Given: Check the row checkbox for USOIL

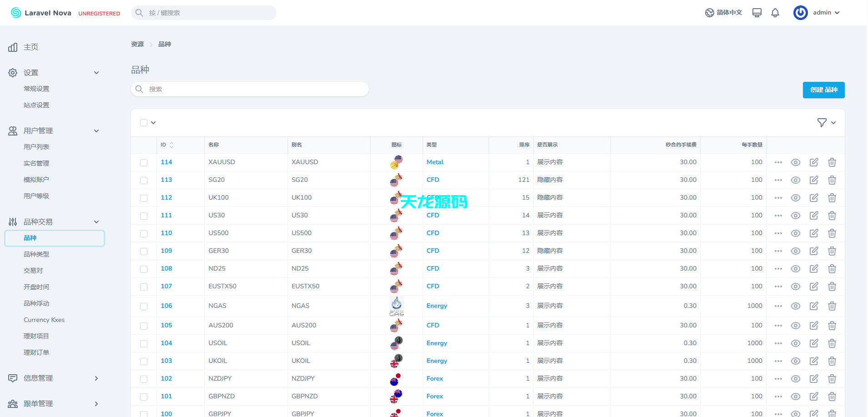Looking at the screenshot, I should 144,343.
